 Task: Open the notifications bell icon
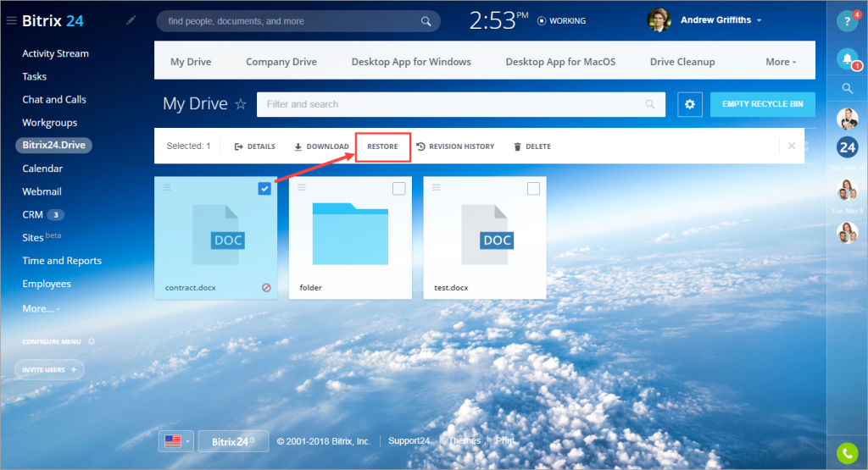(x=847, y=58)
